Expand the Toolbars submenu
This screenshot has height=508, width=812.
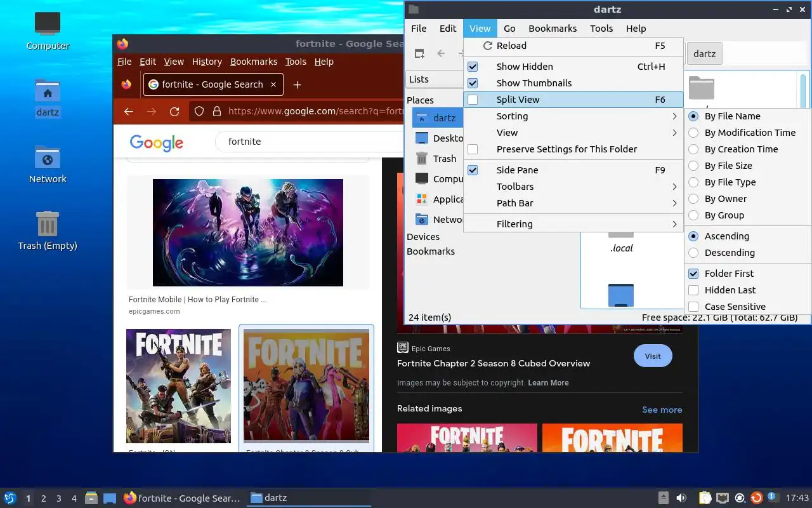pyautogui.click(x=573, y=187)
